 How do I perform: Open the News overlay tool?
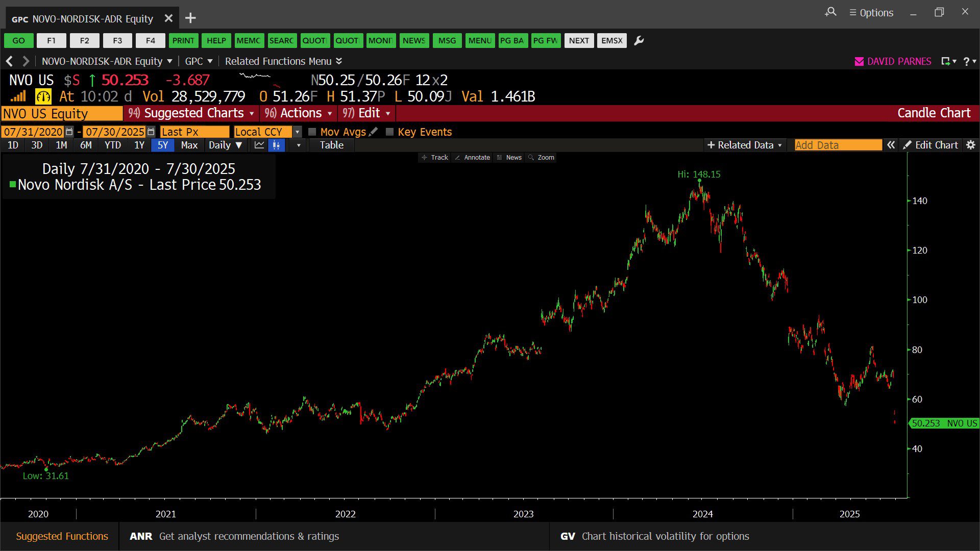(509, 158)
